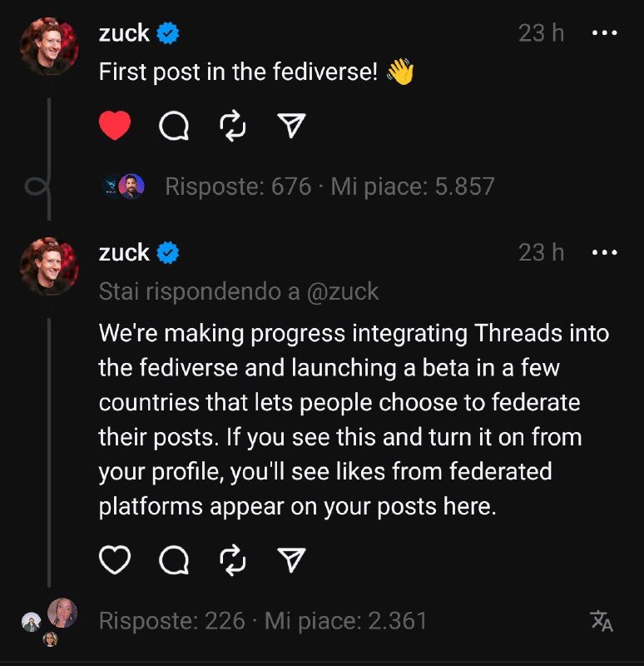Open three-dot menu on second post

coord(604,252)
